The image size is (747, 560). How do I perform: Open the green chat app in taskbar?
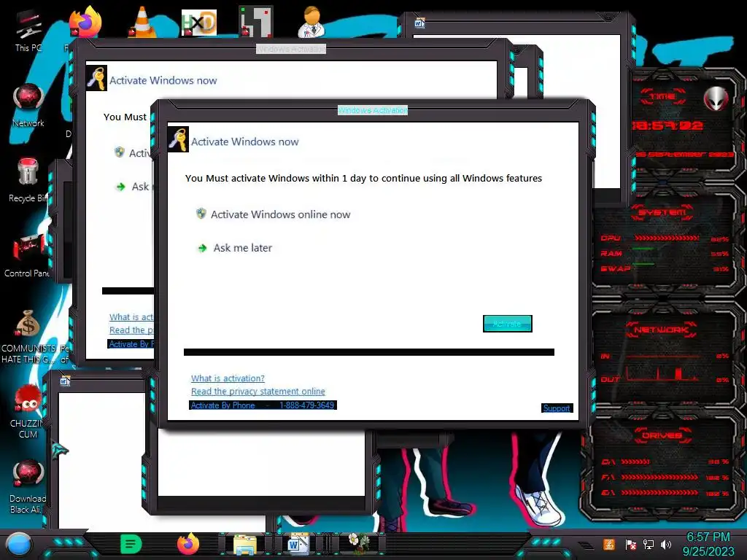point(131,544)
